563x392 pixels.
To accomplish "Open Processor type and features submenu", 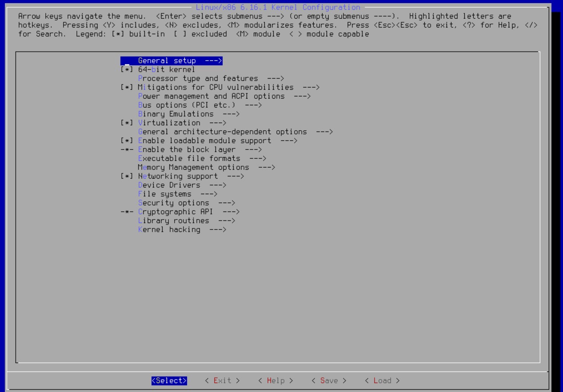I will (x=211, y=78).
